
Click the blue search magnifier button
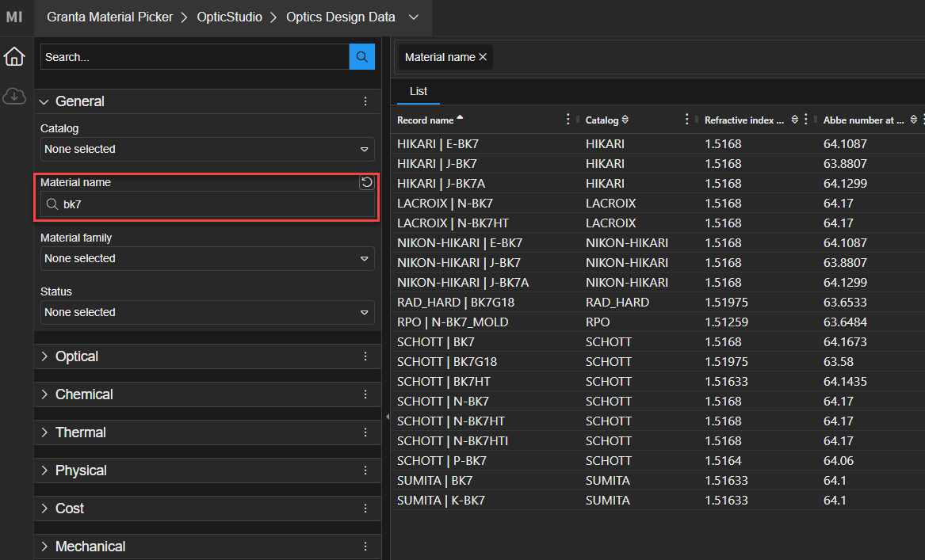pyautogui.click(x=361, y=56)
